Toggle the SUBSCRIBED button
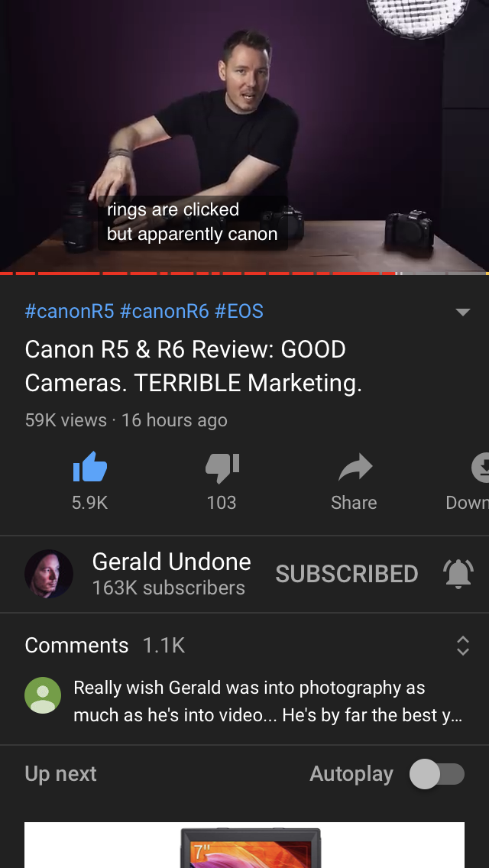The height and width of the screenshot is (868, 489). point(347,574)
